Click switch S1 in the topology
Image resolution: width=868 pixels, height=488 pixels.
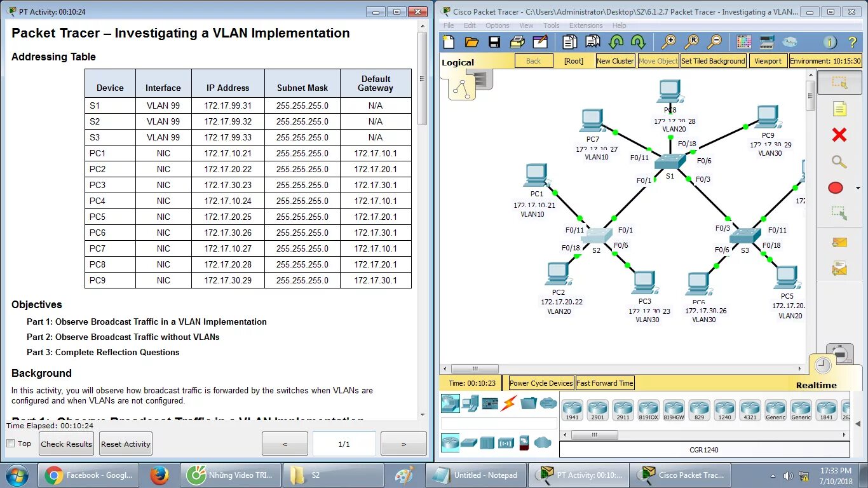point(670,163)
